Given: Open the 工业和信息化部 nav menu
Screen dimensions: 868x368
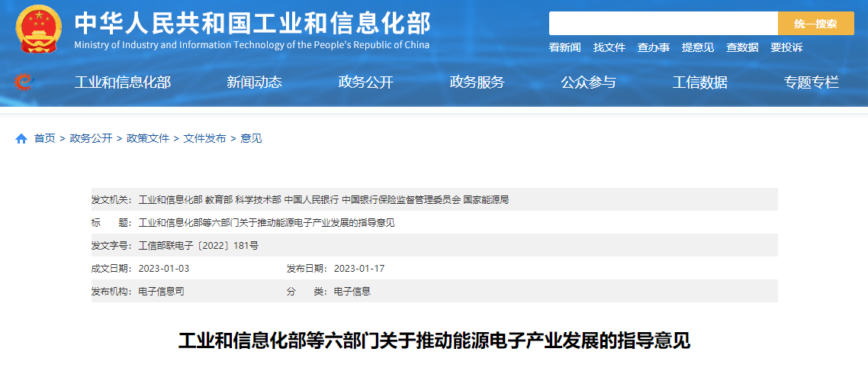Looking at the screenshot, I should (122, 82).
